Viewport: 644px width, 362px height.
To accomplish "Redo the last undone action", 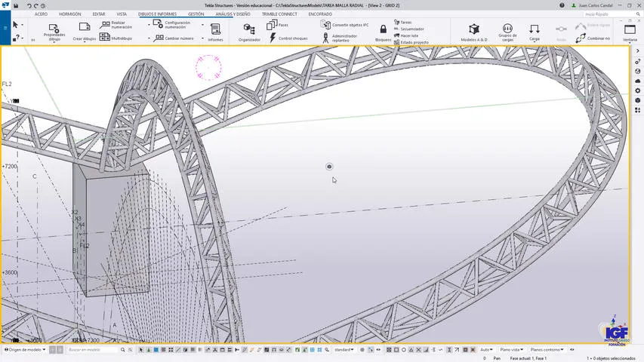I will coord(35,6).
